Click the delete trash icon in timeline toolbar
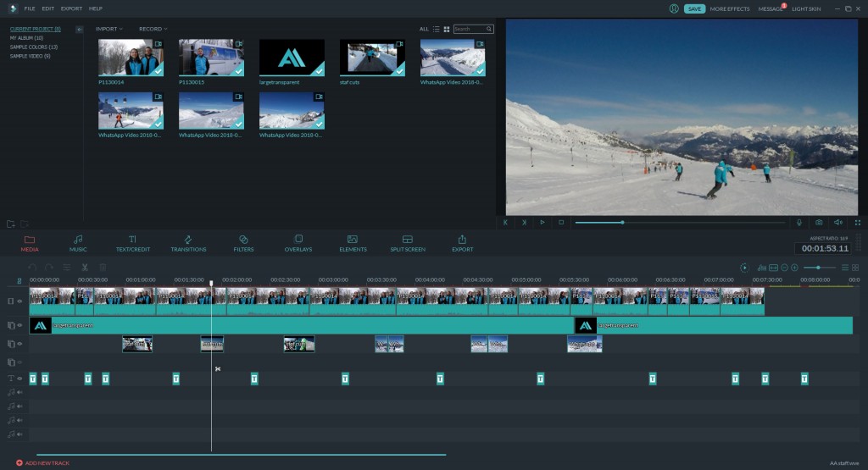868x470 pixels. pyautogui.click(x=103, y=268)
